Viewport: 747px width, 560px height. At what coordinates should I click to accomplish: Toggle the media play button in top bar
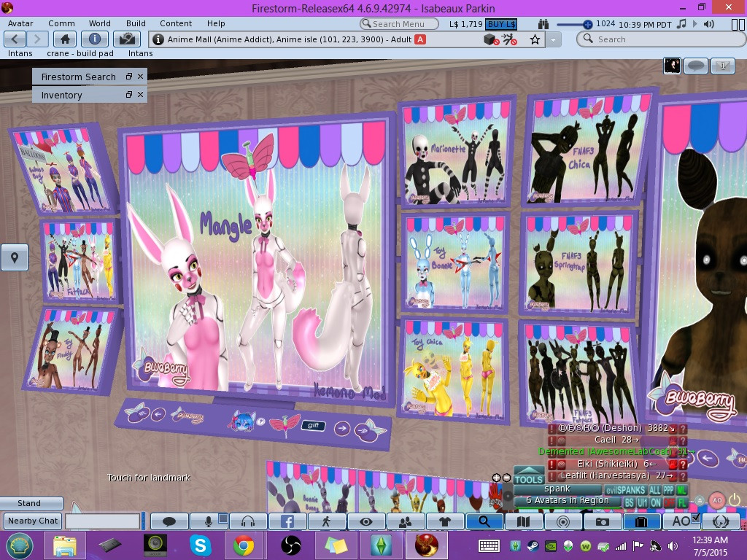coord(694,24)
